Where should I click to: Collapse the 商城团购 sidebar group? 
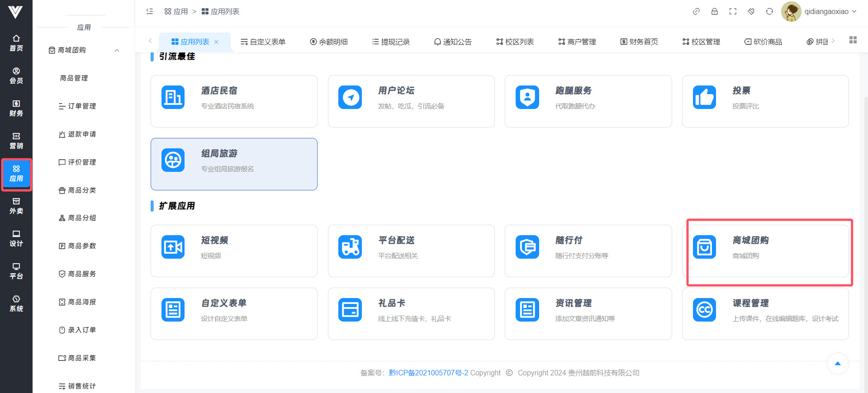[x=117, y=50]
